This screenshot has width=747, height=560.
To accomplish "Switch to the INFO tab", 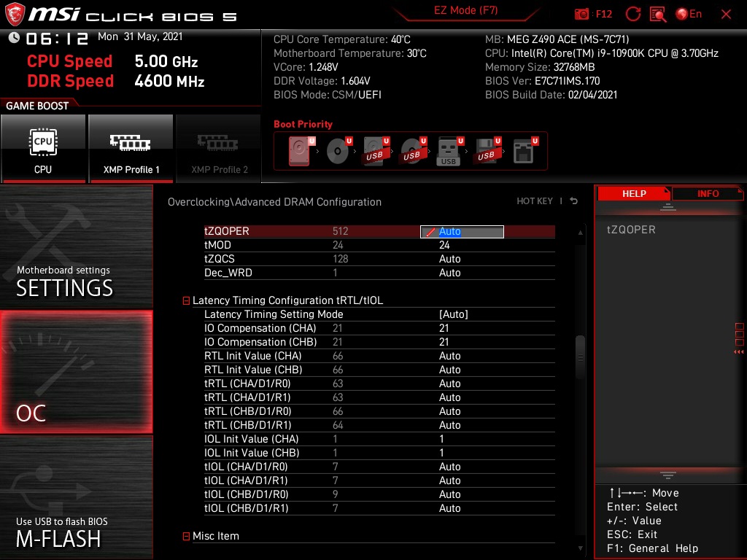I will 708,193.
